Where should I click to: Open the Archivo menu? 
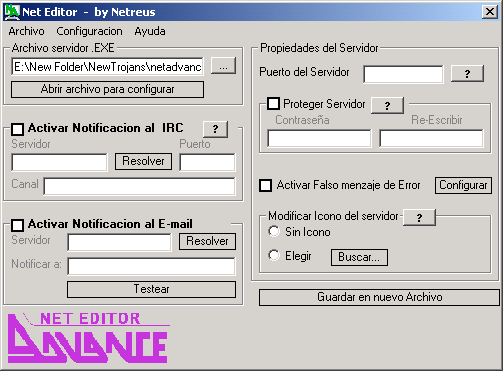26,31
